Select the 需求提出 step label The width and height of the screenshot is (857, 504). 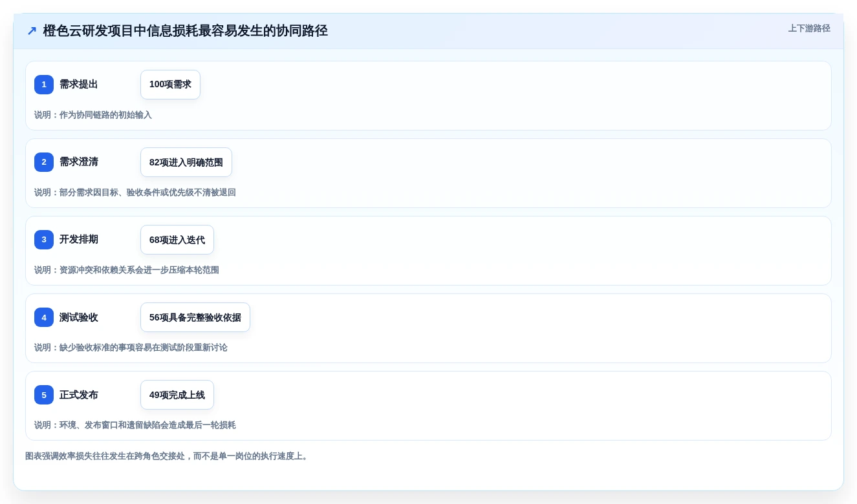tap(79, 85)
